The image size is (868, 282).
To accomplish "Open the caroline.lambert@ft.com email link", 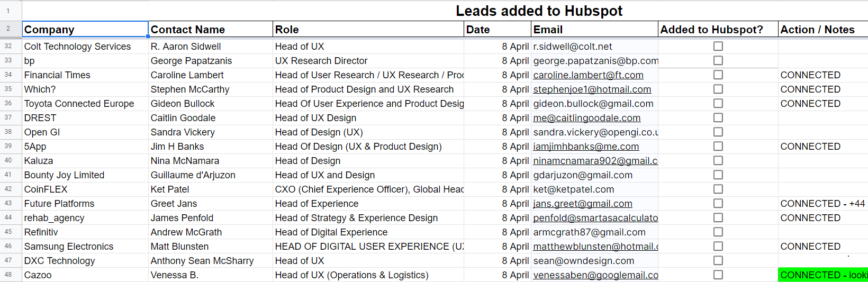I will 588,75.
